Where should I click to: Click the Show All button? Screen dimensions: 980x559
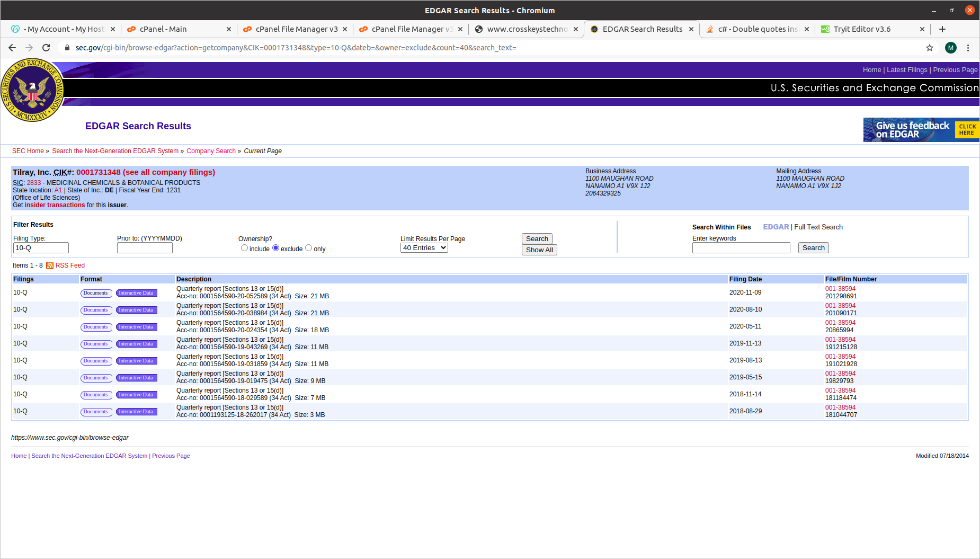coord(539,250)
